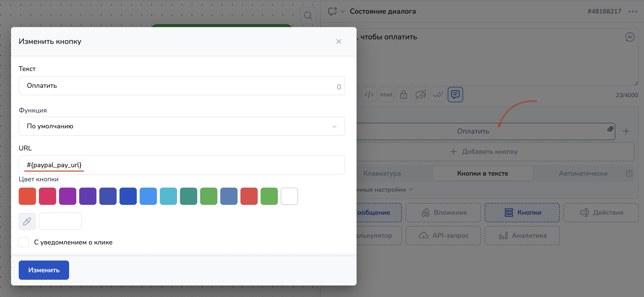Click the eyedropper color picker icon
This screenshot has width=644, height=297.
point(27,221)
